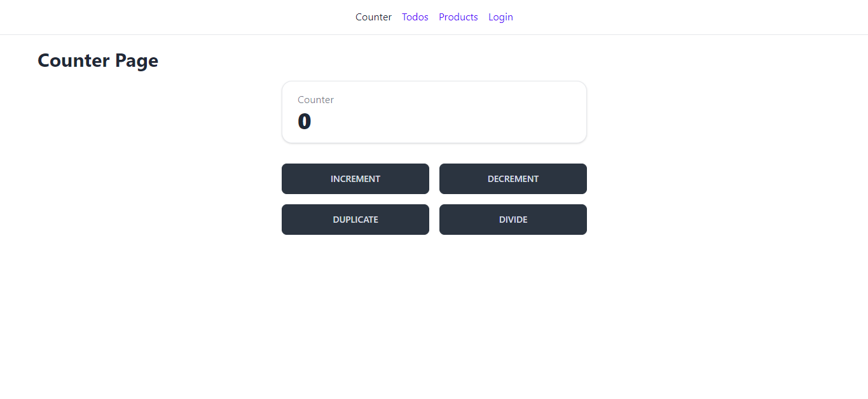This screenshot has width=868, height=399.
Task: Halve the counter using DIVIDE
Action: [513, 220]
